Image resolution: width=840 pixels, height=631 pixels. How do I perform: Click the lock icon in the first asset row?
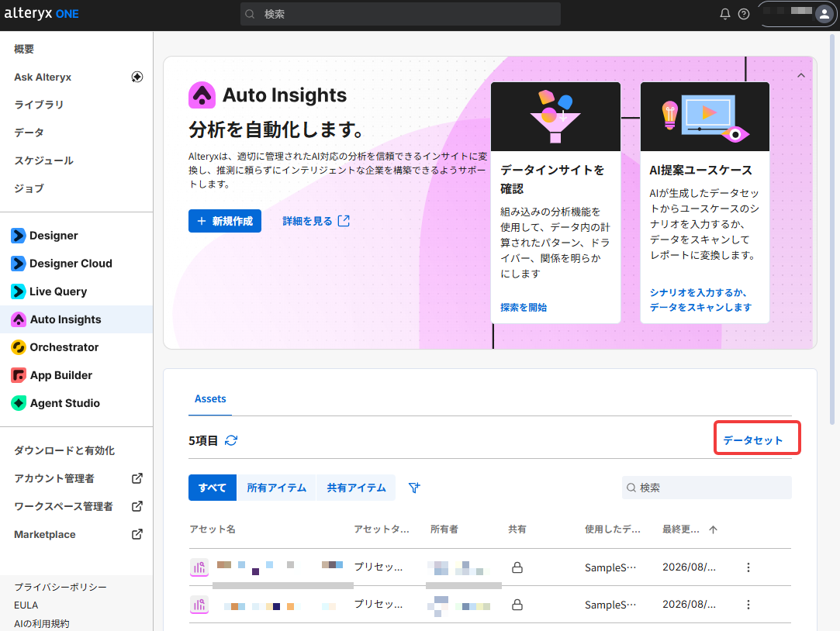517,567
